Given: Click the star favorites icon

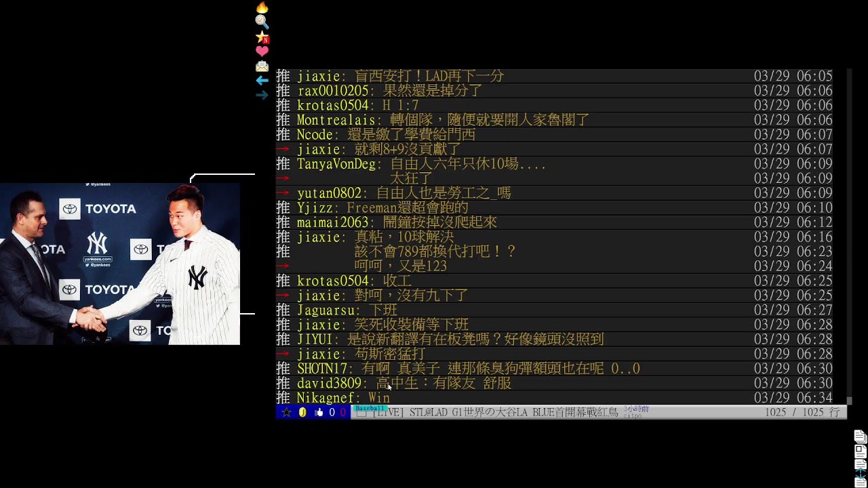Looking at the screenshot, I should coord(262,37).
